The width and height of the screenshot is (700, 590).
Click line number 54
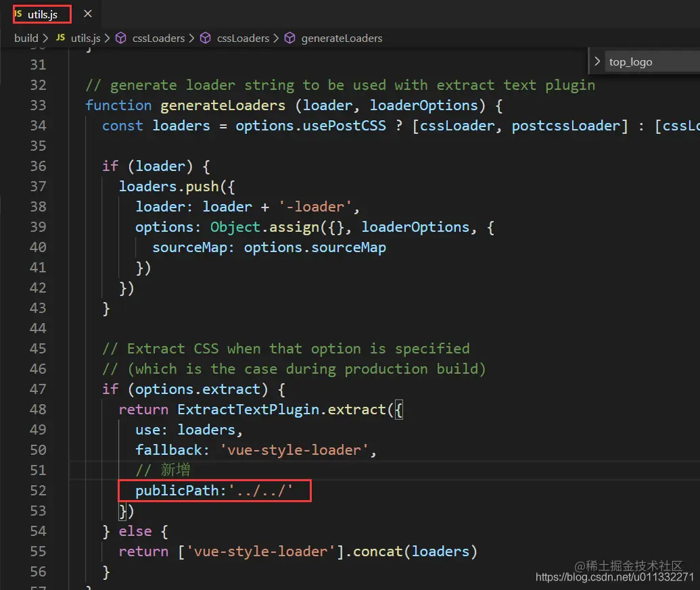(38, 531)
